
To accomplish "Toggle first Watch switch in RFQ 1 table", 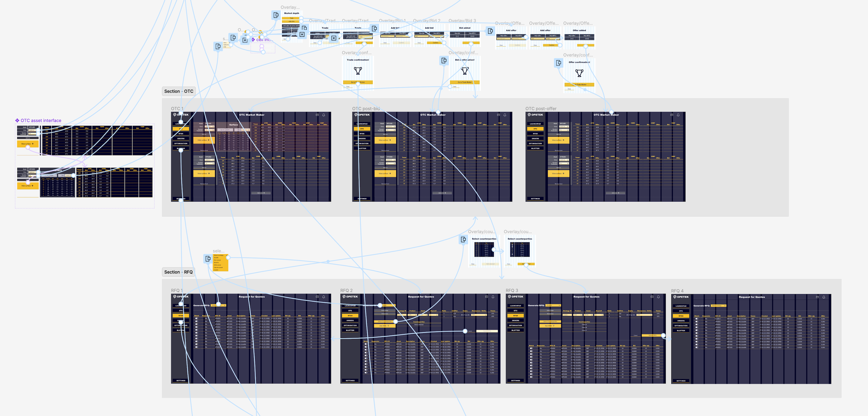I will tap(197, 318).
